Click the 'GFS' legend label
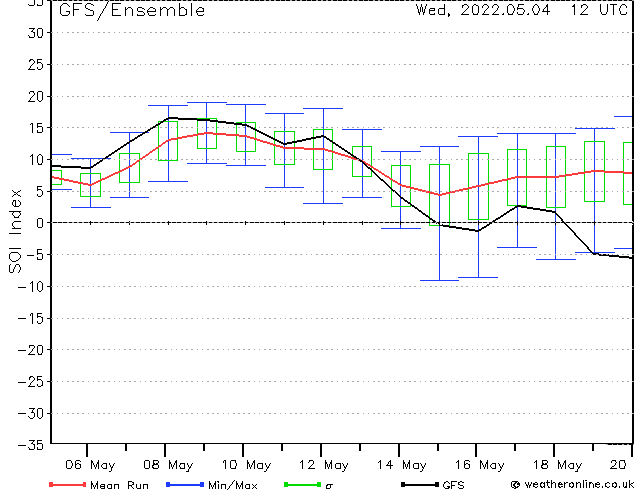 tap(453, 485)
